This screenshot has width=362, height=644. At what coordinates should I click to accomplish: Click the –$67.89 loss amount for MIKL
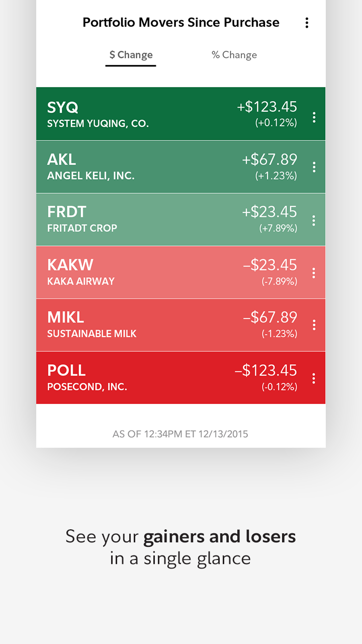270,317
